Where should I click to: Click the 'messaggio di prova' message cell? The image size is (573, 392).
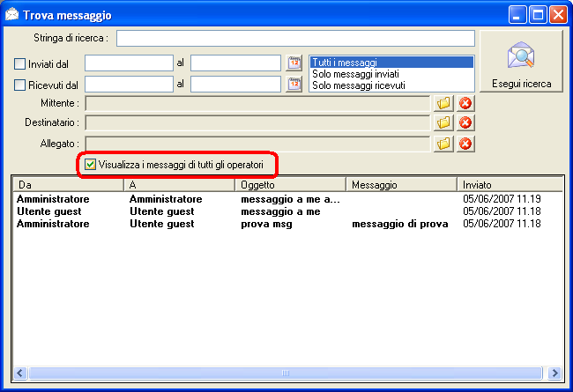click(x=400, y=224)
